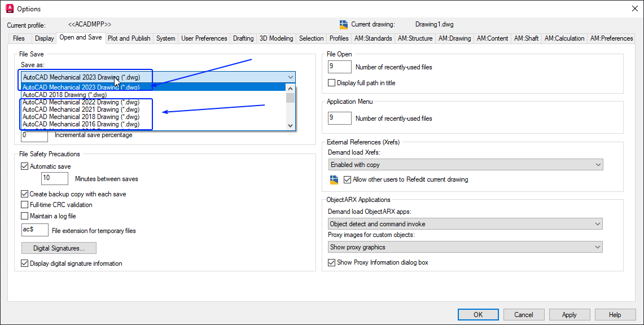This screenshot has width=644, height=325.
Task: Expand Proxy images for custom objects dropdown
Action: [465, 247]
